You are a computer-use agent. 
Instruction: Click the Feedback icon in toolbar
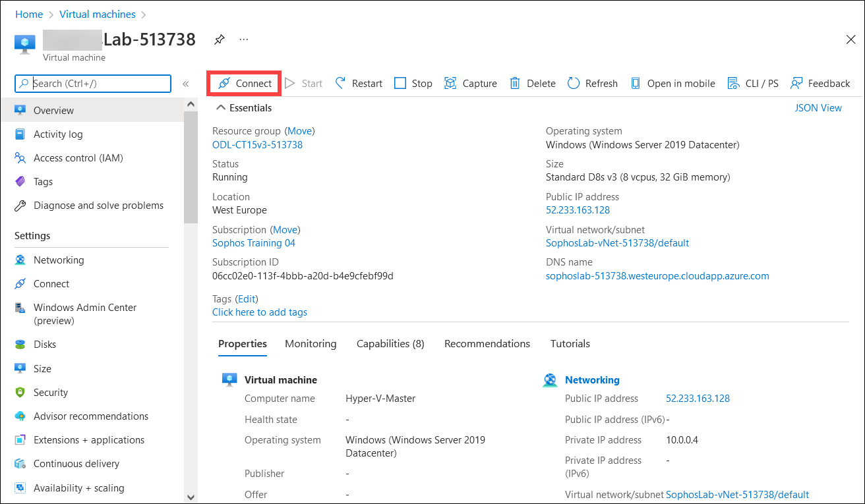[x=796, y=84]
